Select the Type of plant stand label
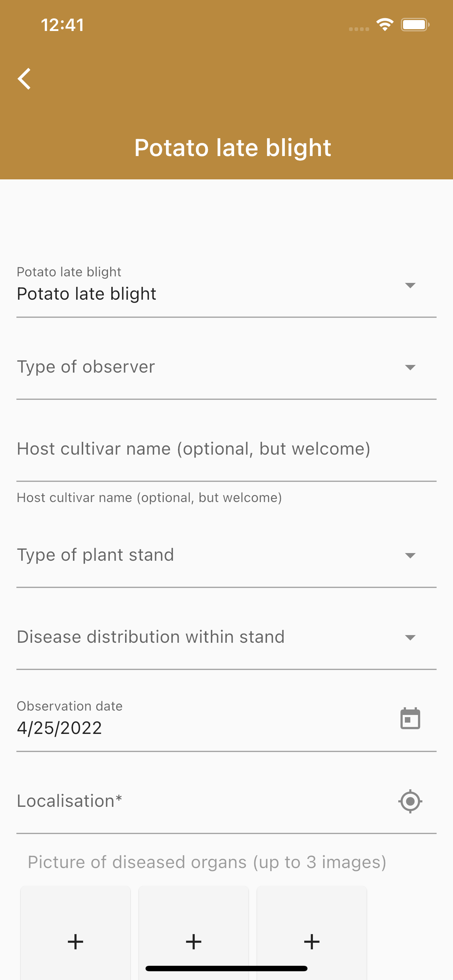This screenshot has width=453, height=980. 96,555
